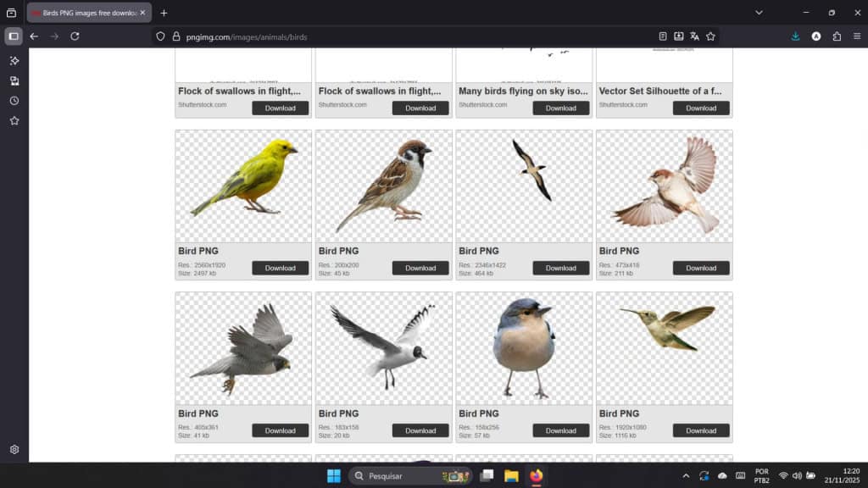Download the hummingbird Bird PNG image
The image size is (868, 488).
(700, 430)
